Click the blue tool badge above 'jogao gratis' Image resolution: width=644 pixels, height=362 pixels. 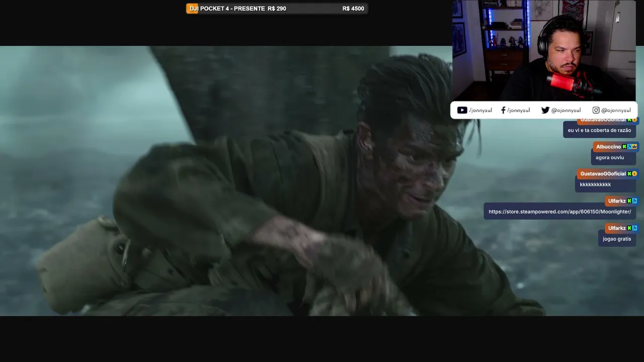click(x=634, y=228)
